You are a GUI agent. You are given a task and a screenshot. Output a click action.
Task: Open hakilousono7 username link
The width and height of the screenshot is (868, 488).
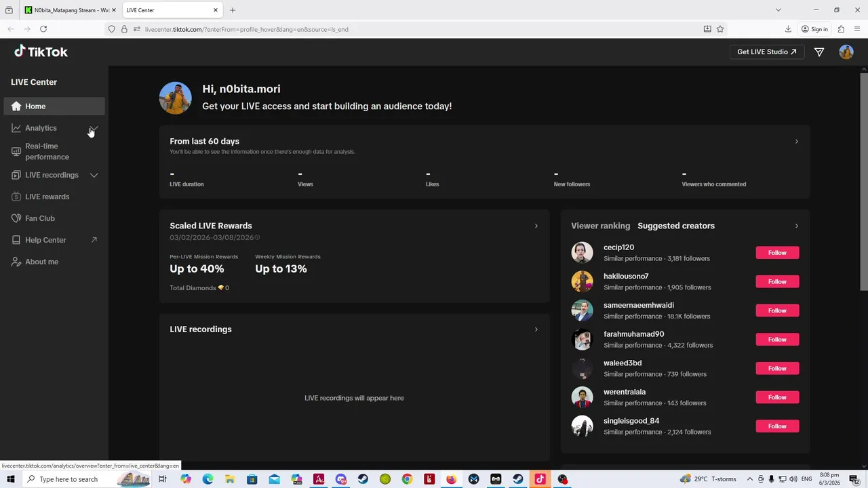(x=626, y=277)
